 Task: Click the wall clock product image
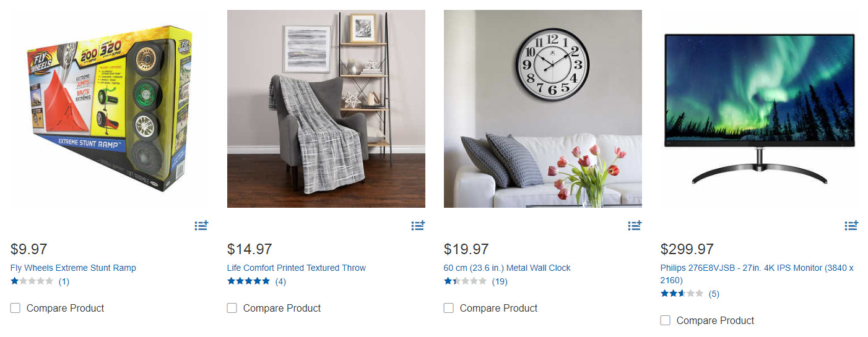pos(543,109)
